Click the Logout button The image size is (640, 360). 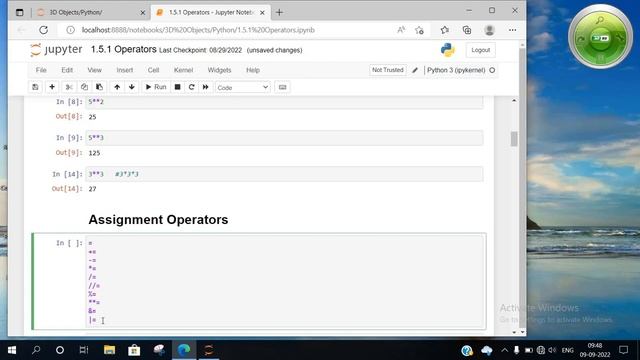click(480, 50)
